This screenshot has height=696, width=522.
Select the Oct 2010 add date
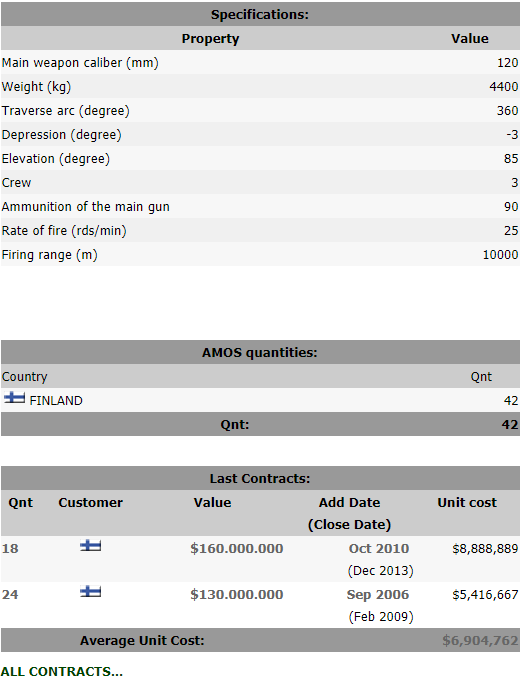point(379,549)
